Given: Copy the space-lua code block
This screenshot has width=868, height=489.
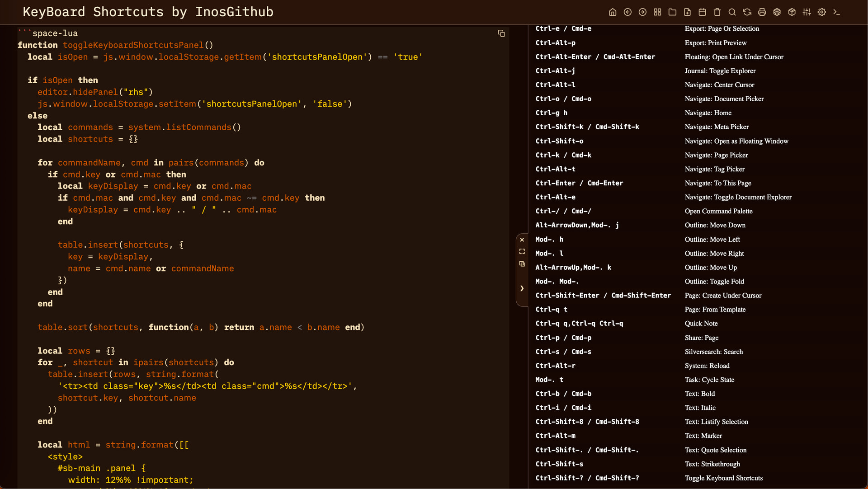Looking at the screenshot, I should (x=501, y=33).
